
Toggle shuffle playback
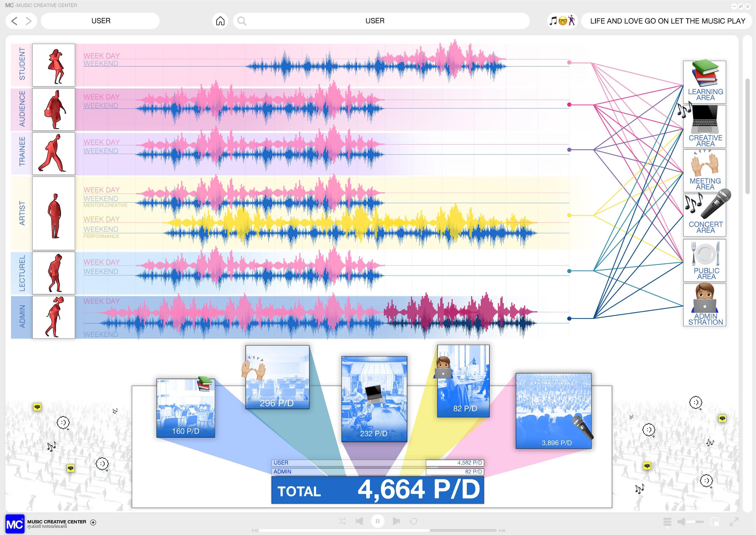point(342,521)
